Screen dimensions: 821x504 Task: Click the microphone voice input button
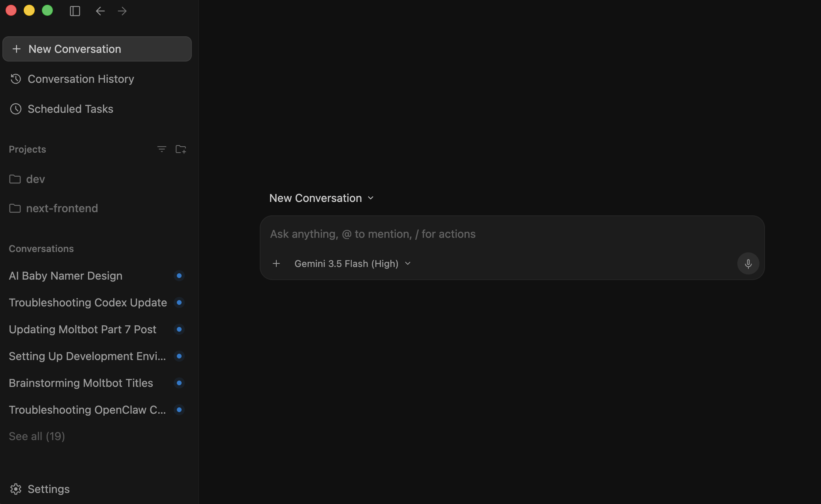(x=748, y=263)
